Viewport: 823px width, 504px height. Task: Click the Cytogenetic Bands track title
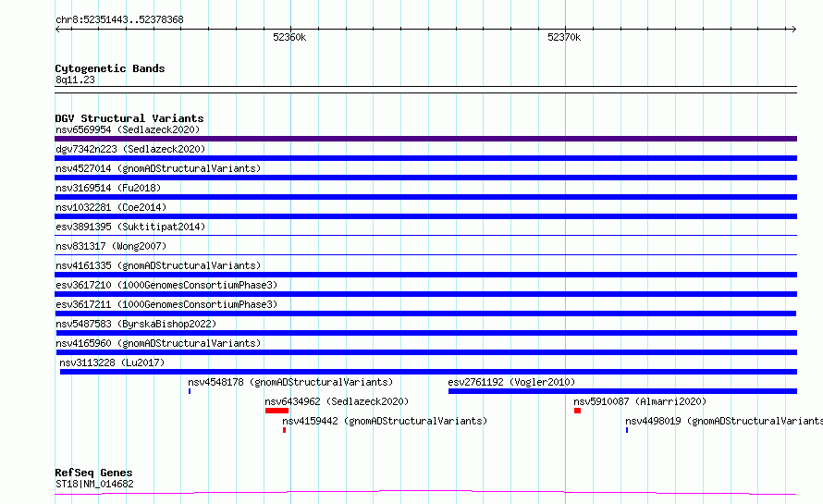coord(110,68)
